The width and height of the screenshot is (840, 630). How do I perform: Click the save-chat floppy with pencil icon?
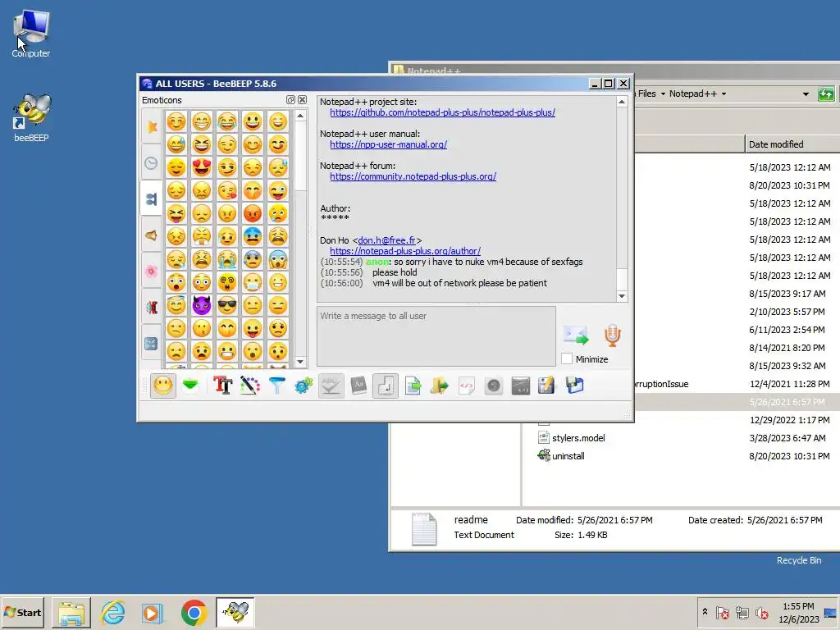click(x=547, y=386)
